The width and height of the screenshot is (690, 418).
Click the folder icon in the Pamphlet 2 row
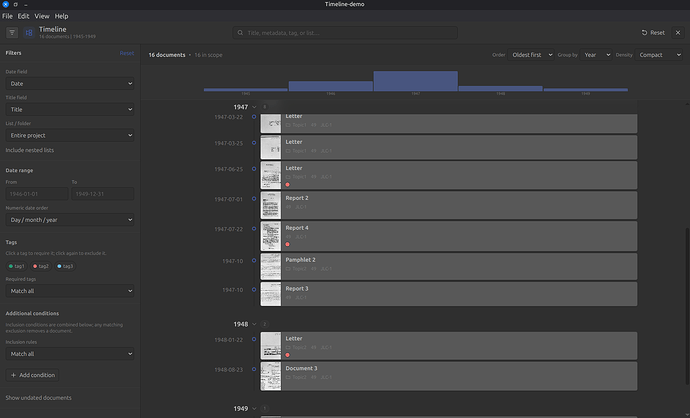click(x=288, y=268)
